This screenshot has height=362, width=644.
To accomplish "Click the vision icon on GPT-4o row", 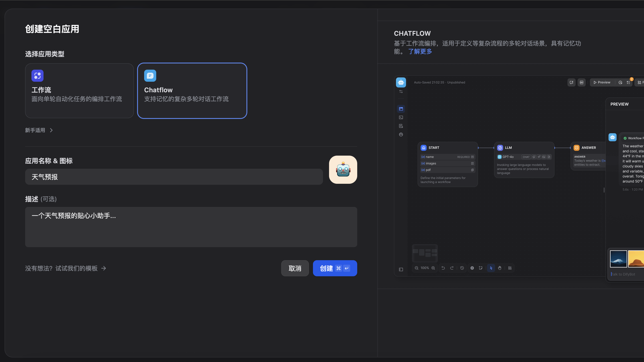I will (x=534, y=157).
